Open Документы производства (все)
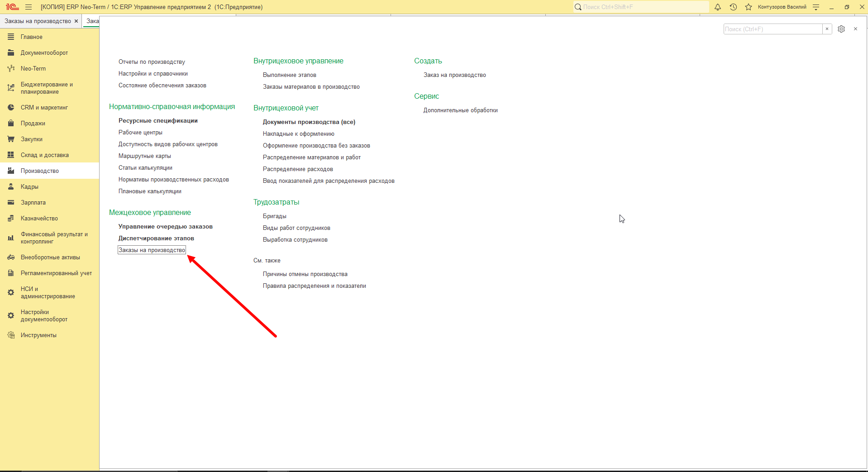 pos(309,122)
